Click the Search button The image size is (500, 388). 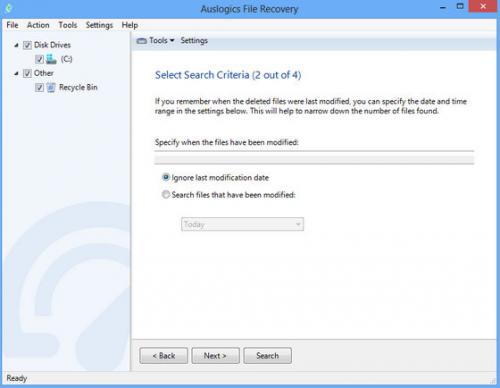[267, 356]
